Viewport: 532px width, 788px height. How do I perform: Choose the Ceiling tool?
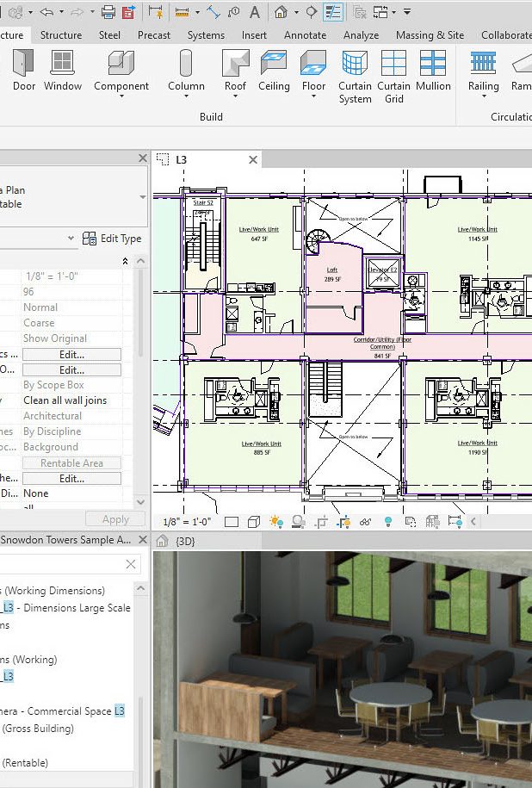274,71
